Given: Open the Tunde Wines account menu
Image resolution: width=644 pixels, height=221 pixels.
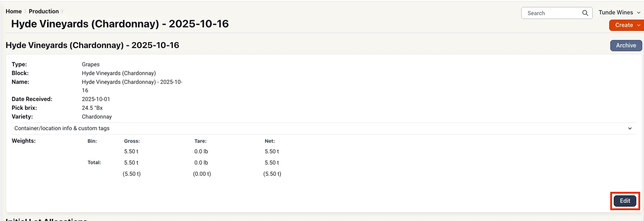Looking at the screenshot, I should pos(616,13).
